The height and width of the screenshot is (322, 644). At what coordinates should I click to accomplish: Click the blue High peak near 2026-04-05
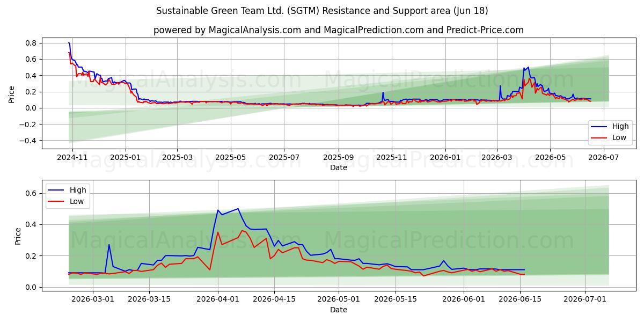coord(238,209)
